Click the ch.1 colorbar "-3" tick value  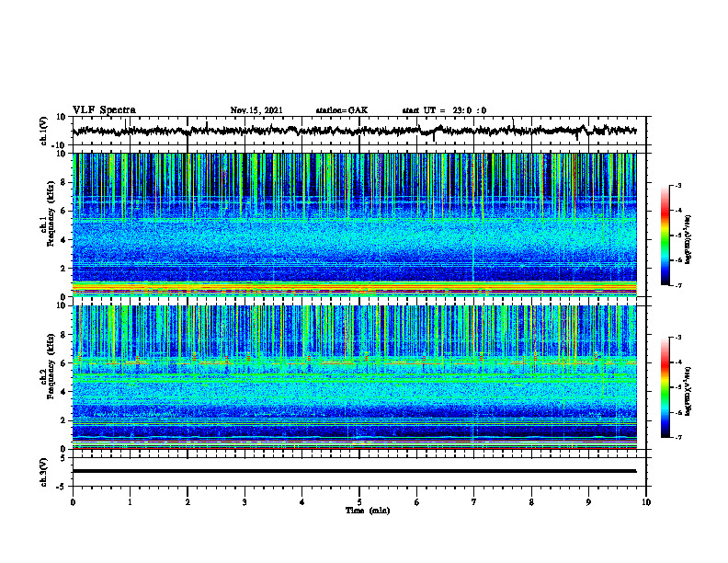(678, 185)
